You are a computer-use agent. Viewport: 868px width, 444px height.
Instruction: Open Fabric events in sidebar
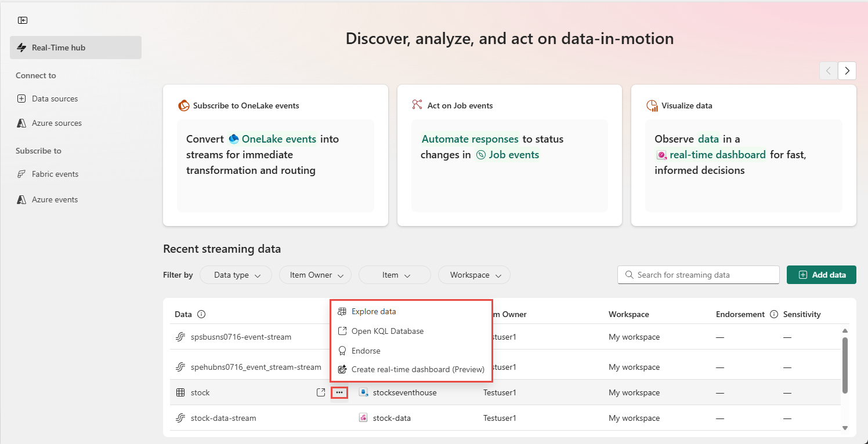55,174
